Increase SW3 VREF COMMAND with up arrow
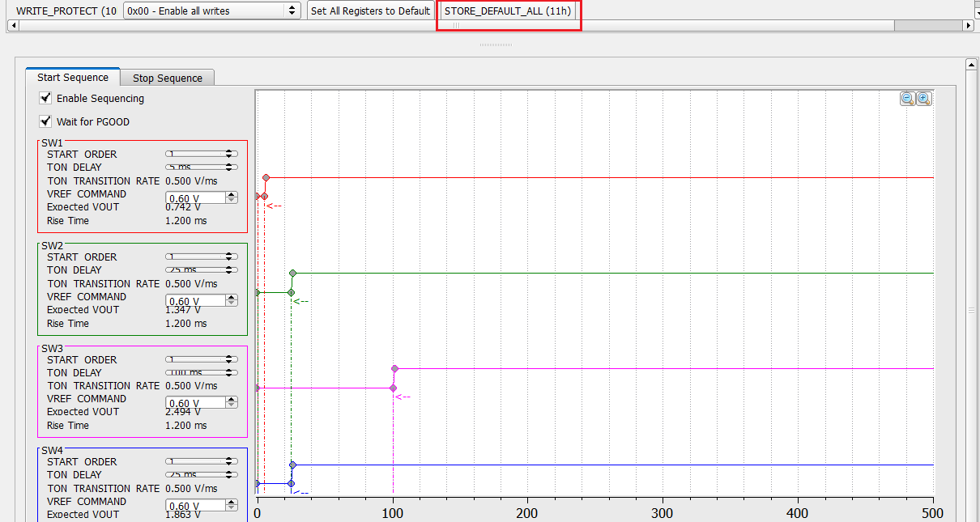 [232, 400]
